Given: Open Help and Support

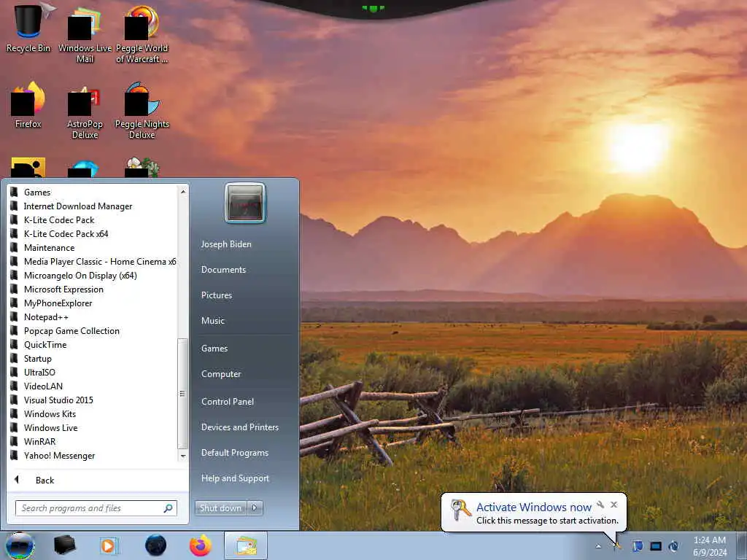Looking at the screenshot, I should (x=235, y=478).
